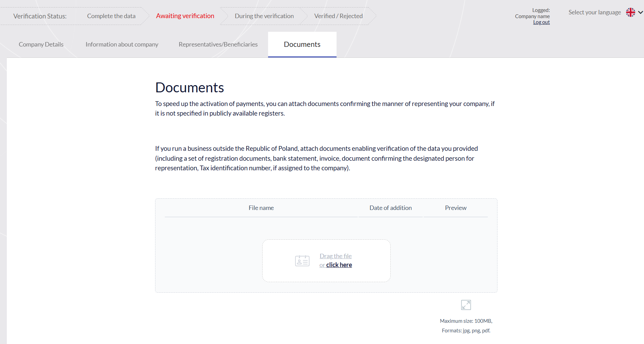Viewport: 644px width, 344px height.
Task: Click the Drag the file text
Action: click(336, 256)
